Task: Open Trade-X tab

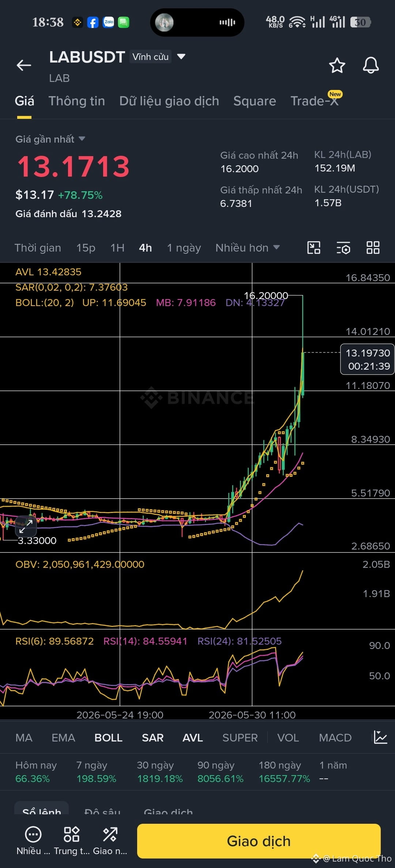Action: point(315,101)
